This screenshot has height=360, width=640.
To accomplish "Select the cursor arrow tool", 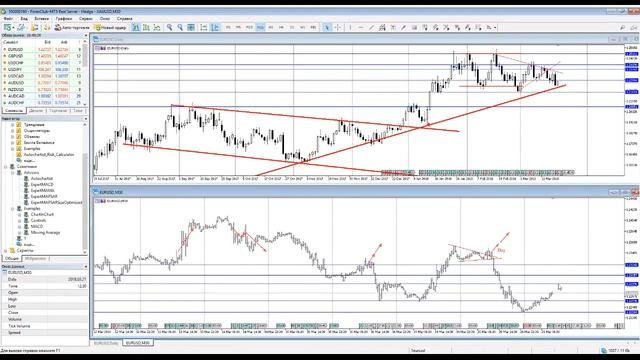I will [x=327, y=27].
